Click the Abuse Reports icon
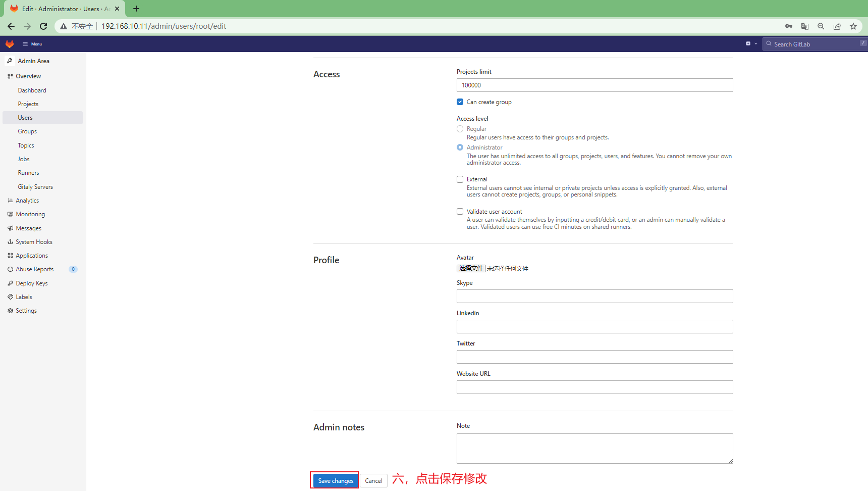 click(x=10, y=269)
